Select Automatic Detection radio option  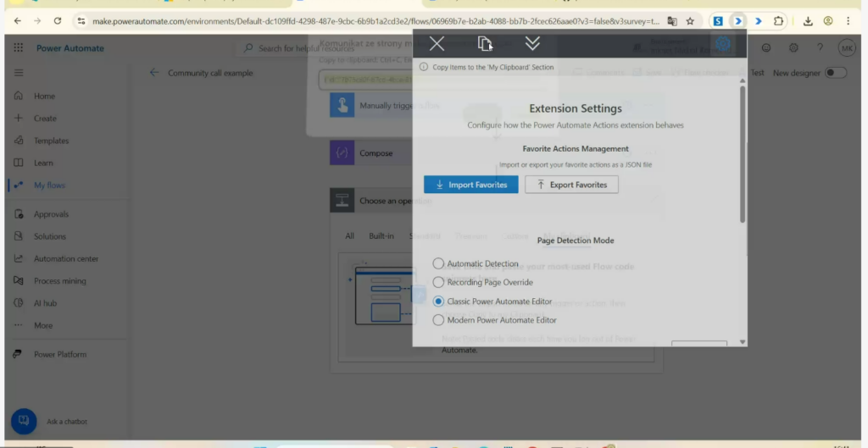(x=438, y=263)
